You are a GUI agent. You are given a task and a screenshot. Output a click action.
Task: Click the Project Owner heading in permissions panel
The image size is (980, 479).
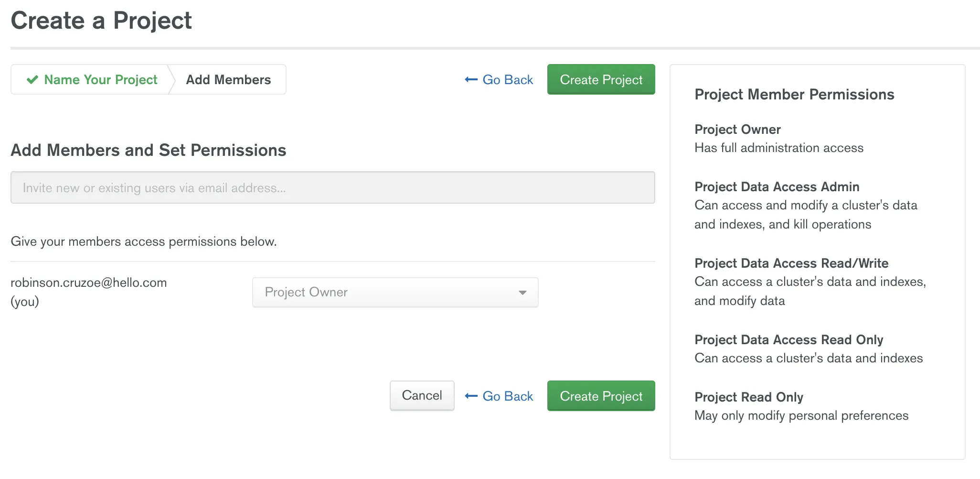pyautogui.click(x=737, y=130)
